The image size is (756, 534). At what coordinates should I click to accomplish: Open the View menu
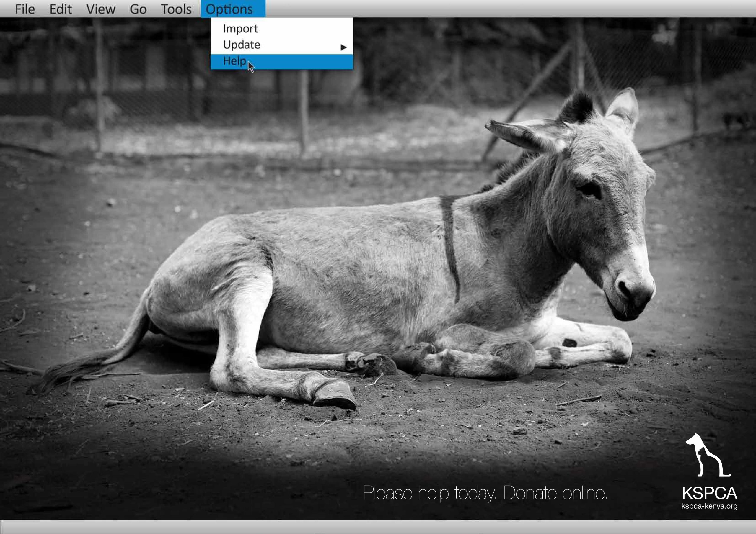coord(101,9)
